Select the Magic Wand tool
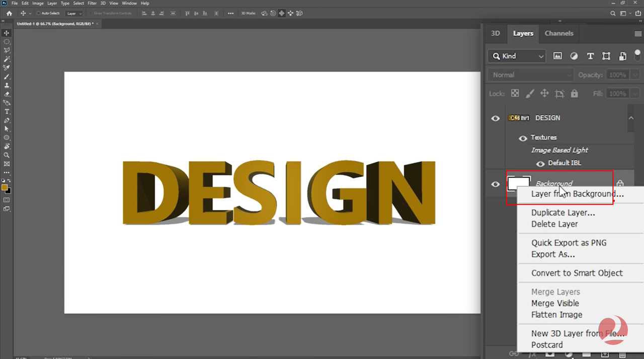 [7, 59]
